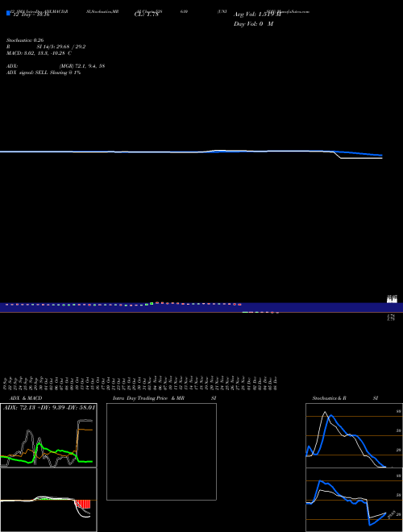The image size is (403, 532).
Task: Click the MACD chart with red histogram
Action: (48, 500)
